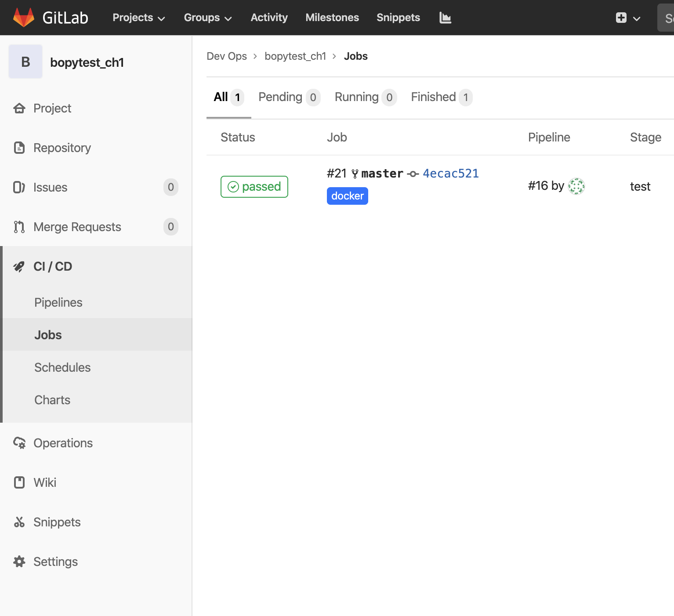
Task: Click the passed status badge
Action: point(254,187)
